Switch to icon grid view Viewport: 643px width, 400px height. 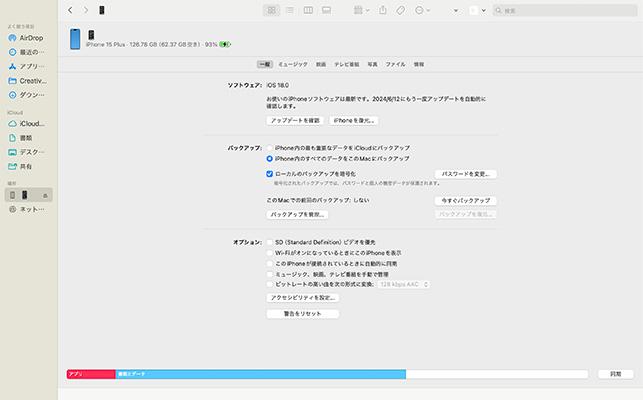271,10
